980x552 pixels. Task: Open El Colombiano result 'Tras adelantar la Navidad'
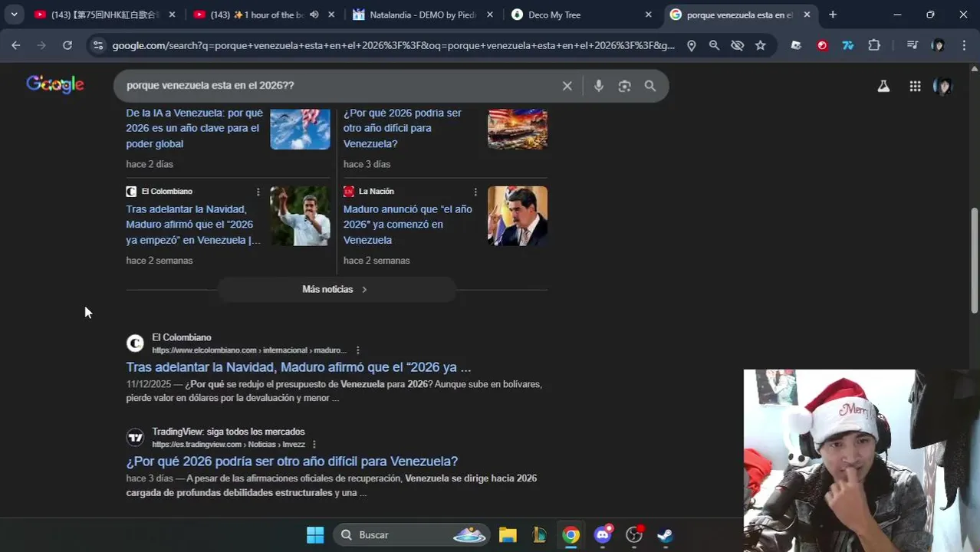point(298,367)
